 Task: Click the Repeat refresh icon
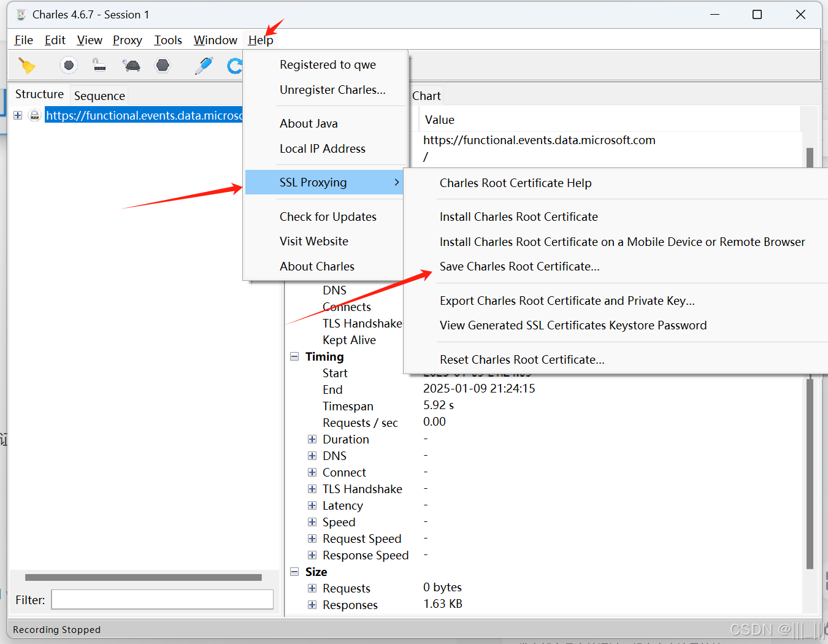pos(234,65)
